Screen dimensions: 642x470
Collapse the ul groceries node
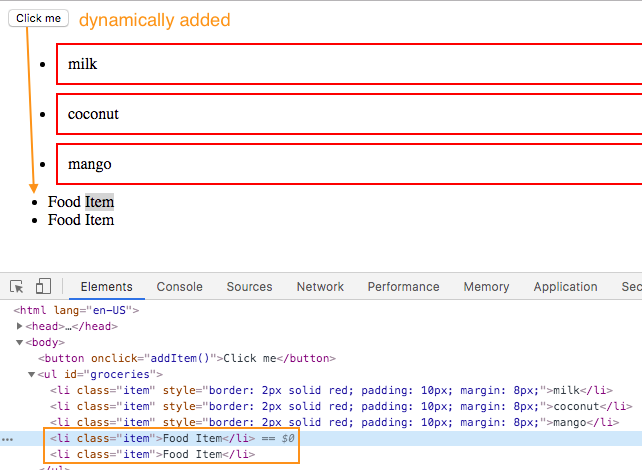pyautogui.click(x=32, y=374)
